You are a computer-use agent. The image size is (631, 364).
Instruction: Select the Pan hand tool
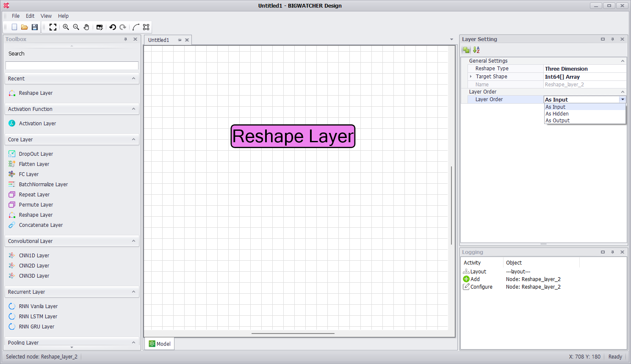point(86,27)
